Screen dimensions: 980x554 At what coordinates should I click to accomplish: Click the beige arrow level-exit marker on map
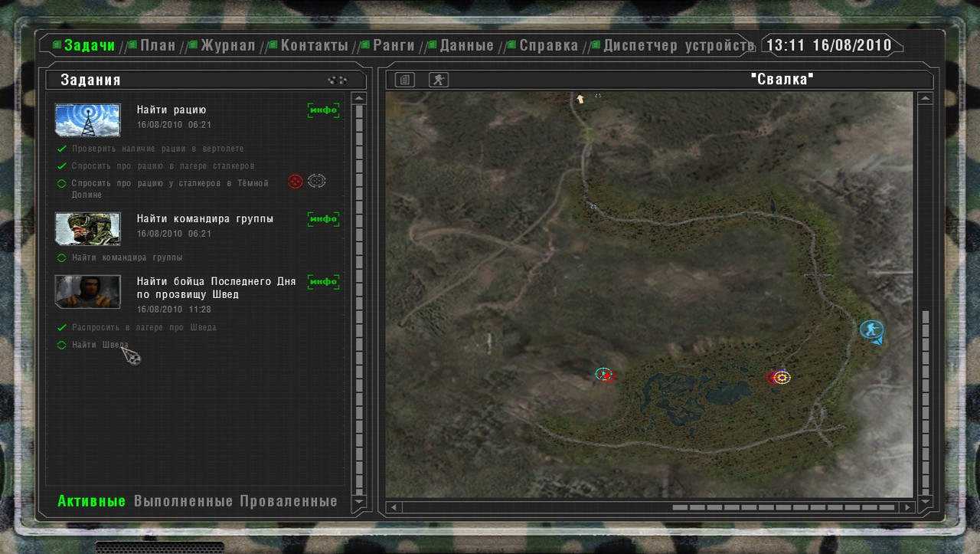(x=580, y=98)
